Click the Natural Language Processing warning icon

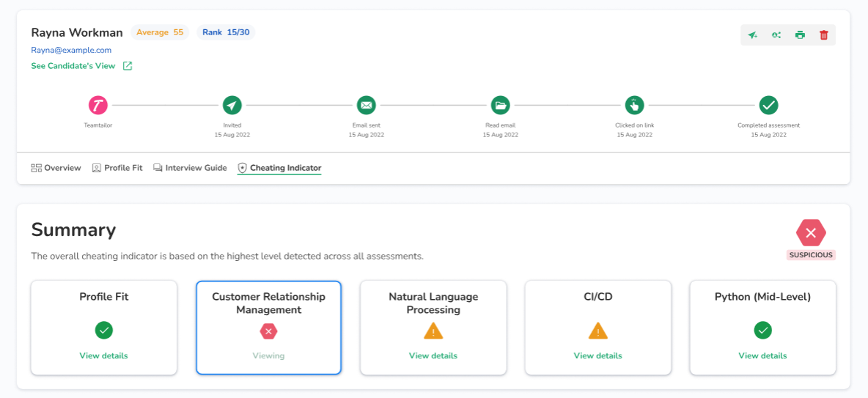click(433, 331)
